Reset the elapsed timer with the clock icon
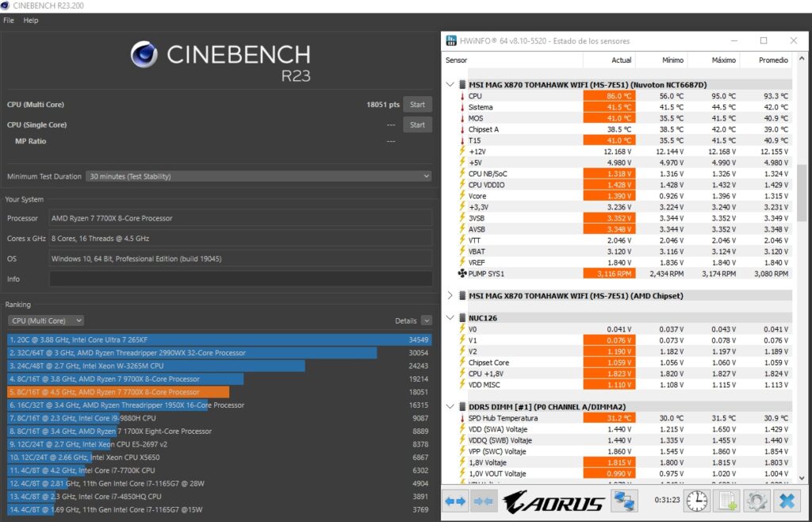Screen dimensions: 812x522 697,501
